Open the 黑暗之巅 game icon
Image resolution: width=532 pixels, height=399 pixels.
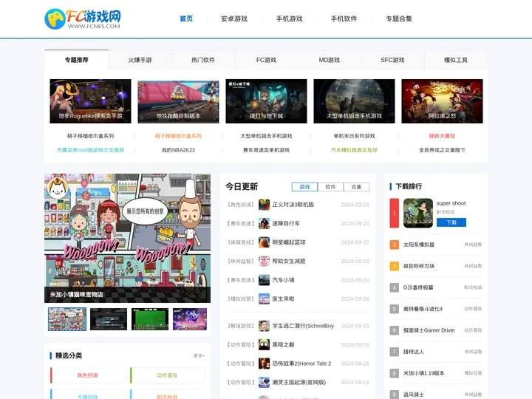click(264, 345)
